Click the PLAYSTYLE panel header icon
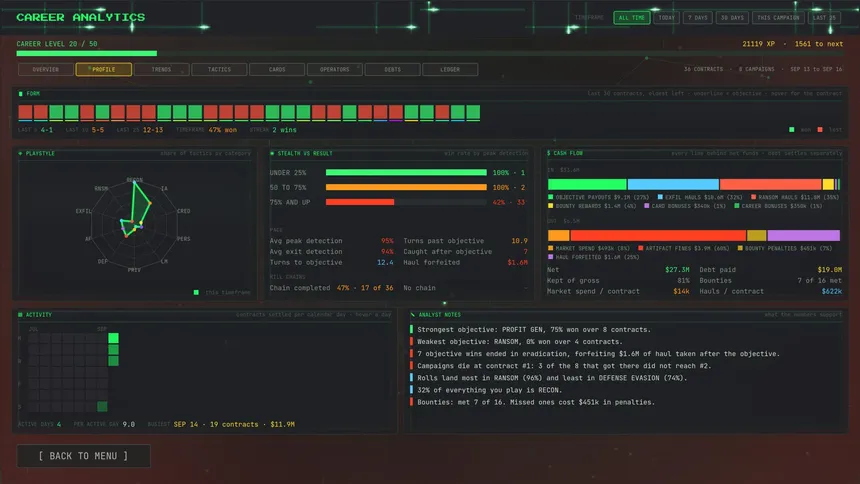Image resolution: width=860 pixels, height=484 pixels. pos(21,154)
